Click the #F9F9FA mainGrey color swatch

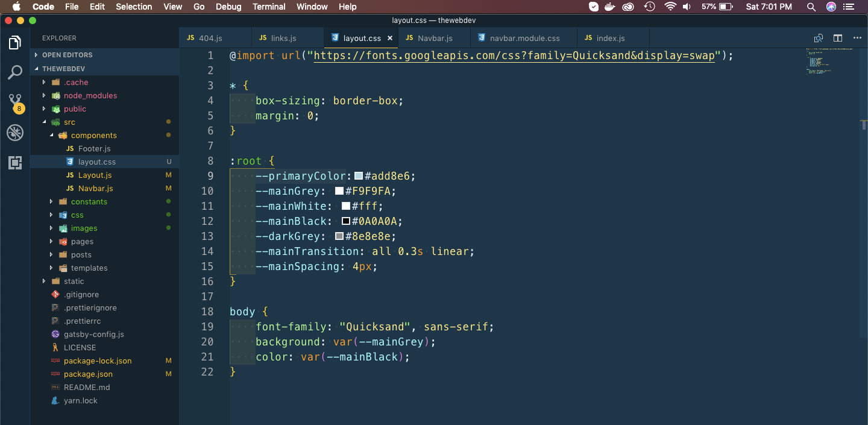pos(339,191)
